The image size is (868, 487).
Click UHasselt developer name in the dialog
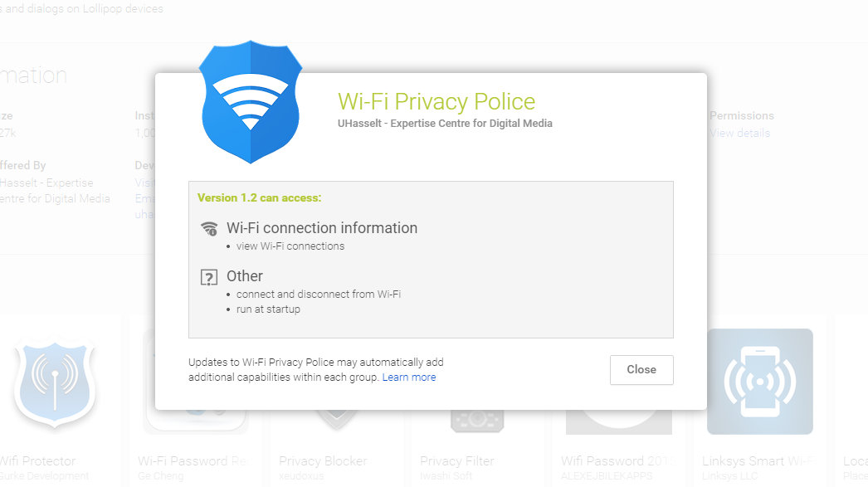pos(445,124)
